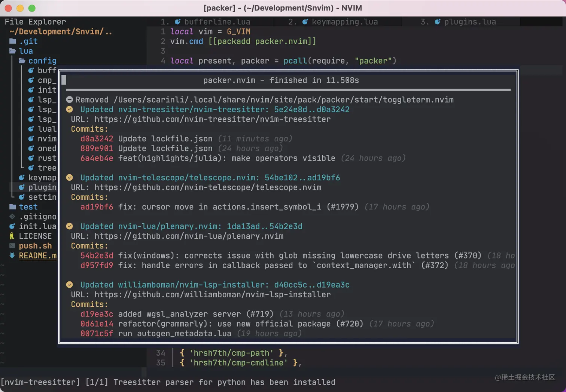Click the Lua icon beside the tree file
The image size is (566, 392).
tap(31, 168)
